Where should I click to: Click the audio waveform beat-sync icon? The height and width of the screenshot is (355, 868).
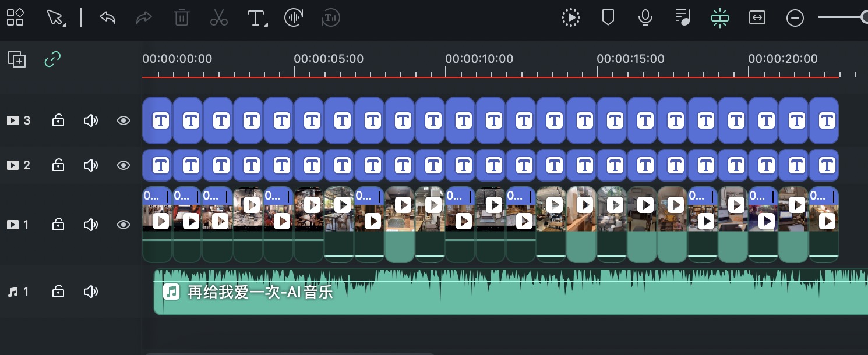(x=294, y=18)
